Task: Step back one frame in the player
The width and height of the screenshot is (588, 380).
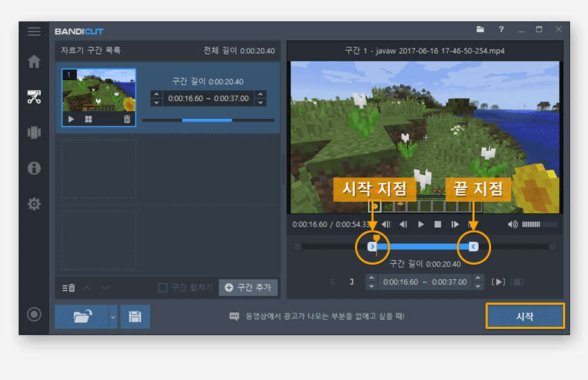Action: point(403,225)
